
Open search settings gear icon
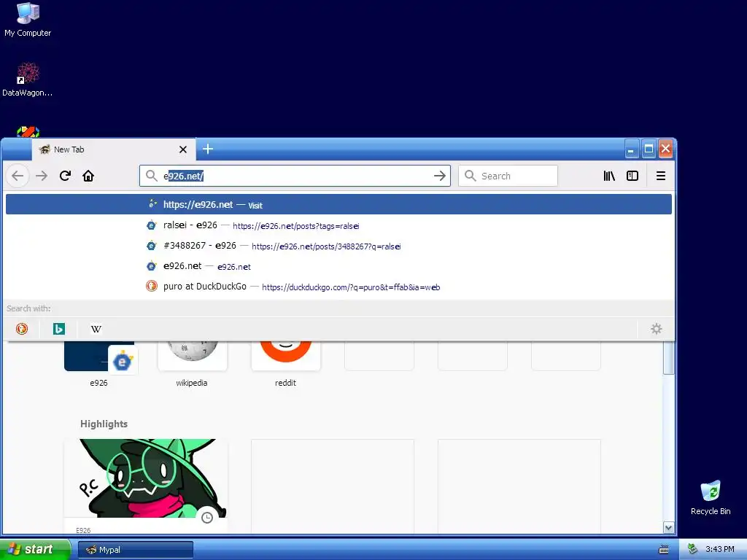[x=657, y=329]
